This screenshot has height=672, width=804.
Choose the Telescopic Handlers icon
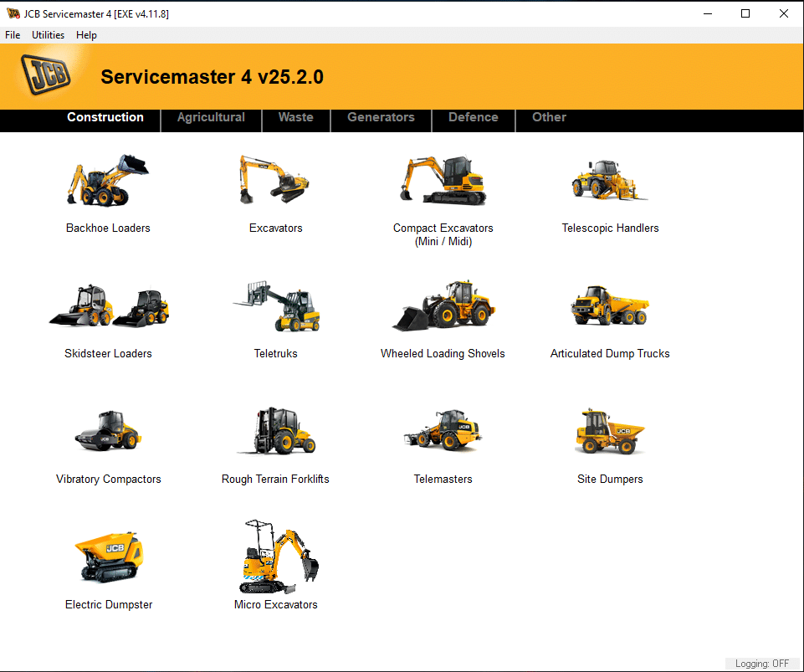tap(610, 180)
